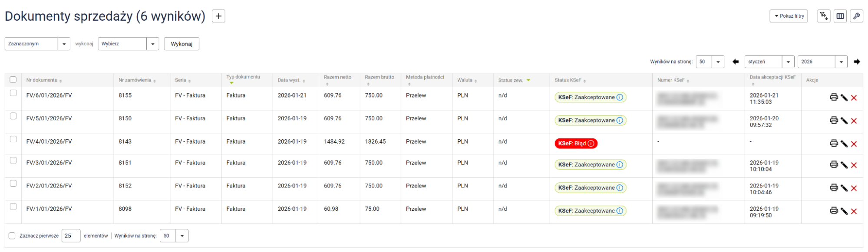
Task: Sort by Status KSeF column header
Action: click(x=568, y=80)
